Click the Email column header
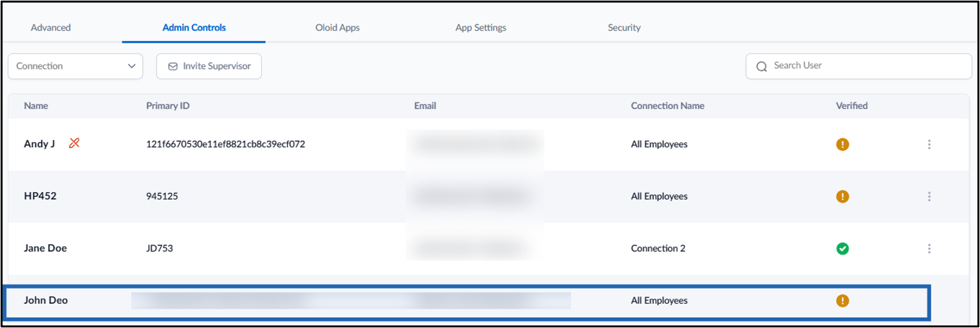This screenshot has height=328, width=980. pyautogui.click(x=425, y=105)
